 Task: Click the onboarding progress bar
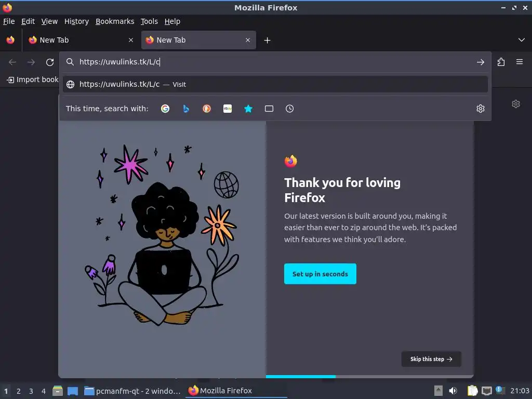pyautogui.click(x=370, y=377)
